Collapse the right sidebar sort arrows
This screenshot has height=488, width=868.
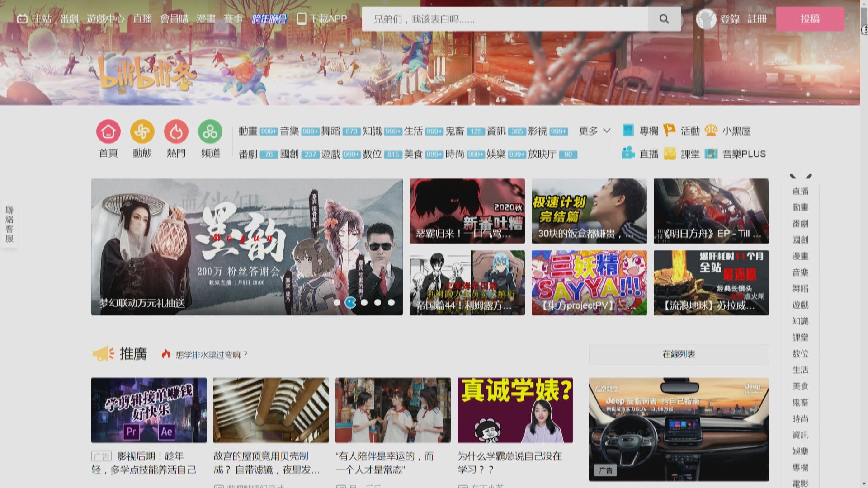pyautogui.click(x=800, y=176)
